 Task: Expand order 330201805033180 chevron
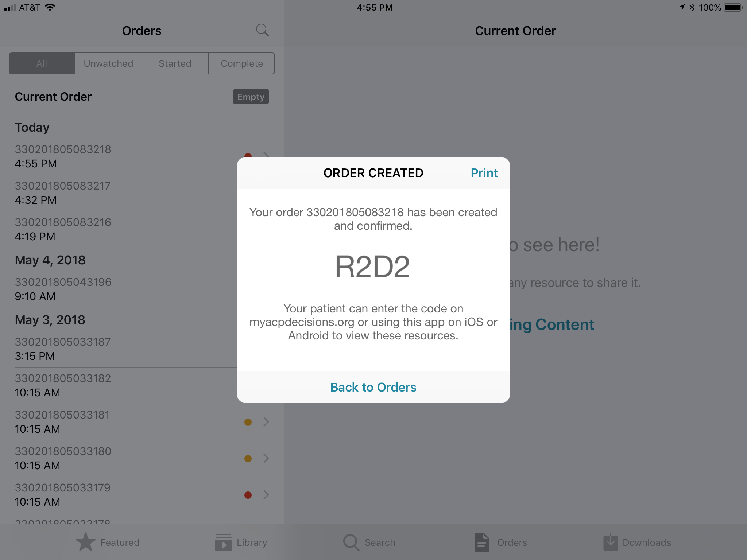[266, 458]
